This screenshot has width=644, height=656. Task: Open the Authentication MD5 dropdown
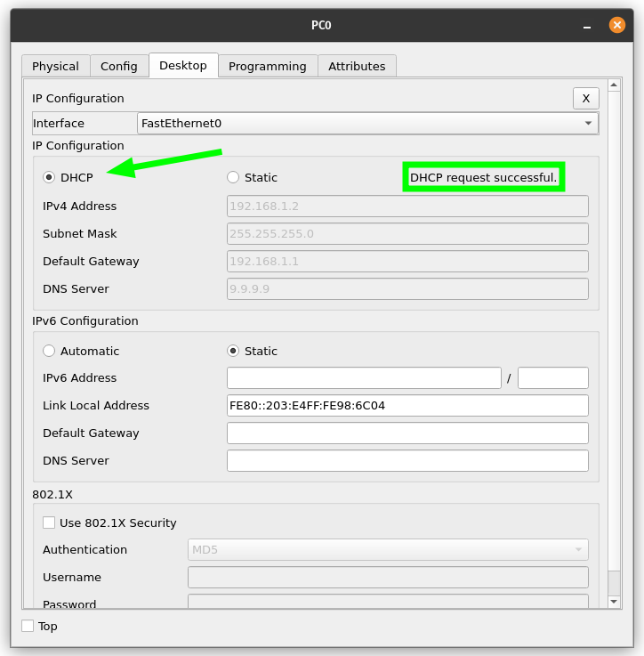click(388, 550)
